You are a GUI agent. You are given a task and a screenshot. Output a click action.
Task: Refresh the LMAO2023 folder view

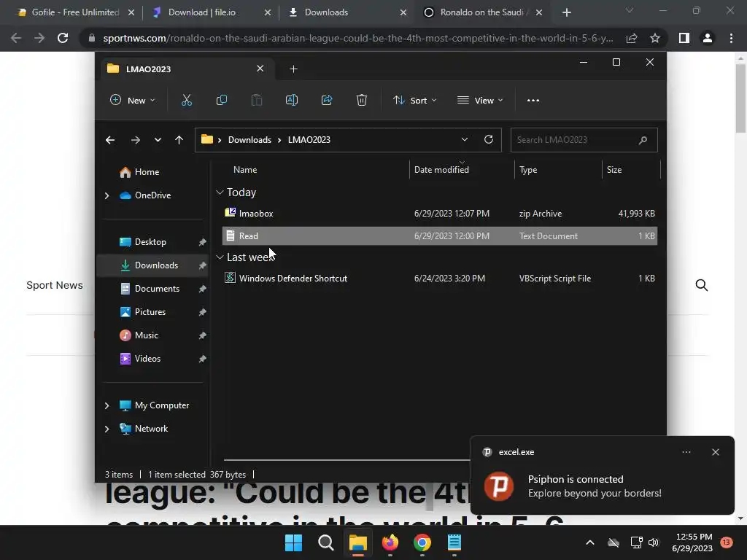click(x=488, y=139)
